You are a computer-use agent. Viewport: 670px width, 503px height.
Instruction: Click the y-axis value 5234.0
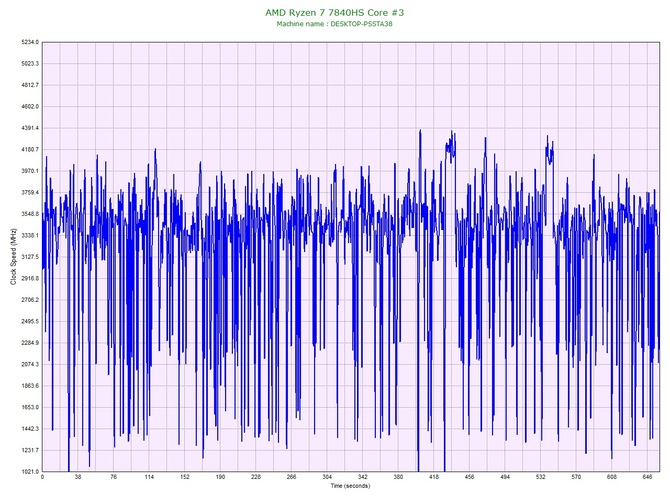[x=30, y=42]
